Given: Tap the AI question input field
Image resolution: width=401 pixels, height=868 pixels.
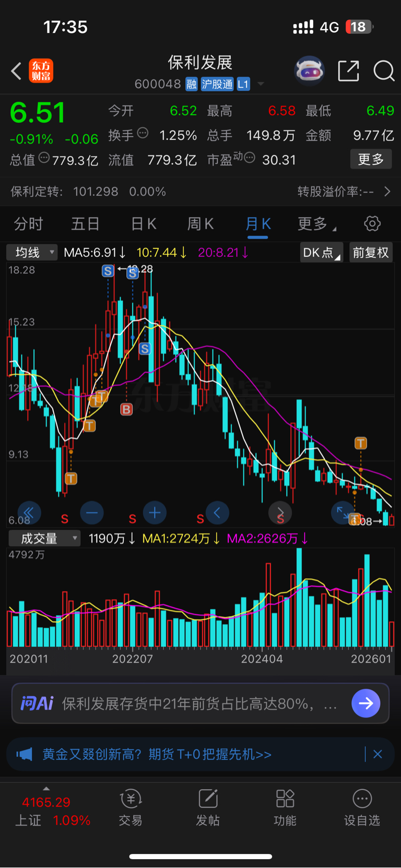Looking at the screenshot, I should pyautogui.click(x=200, y=704).
